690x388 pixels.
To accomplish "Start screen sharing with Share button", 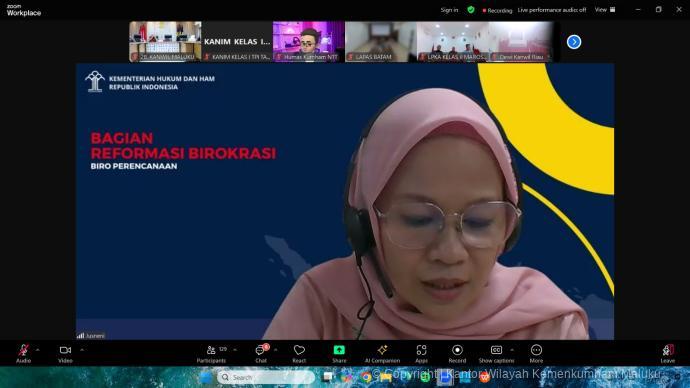I will (x=339, y=353).
